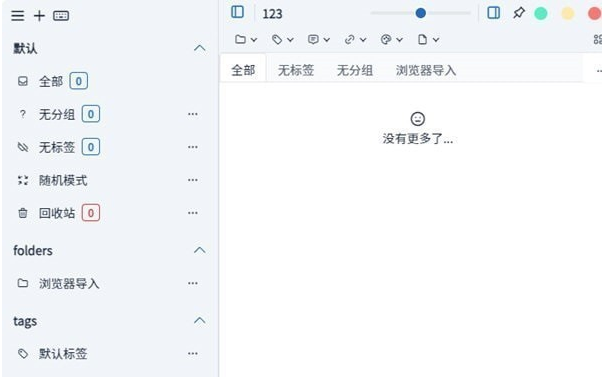The height and width of the screenshot is (377, 606).
Task: Open more options for 回收站
Action: click(192, 213)
